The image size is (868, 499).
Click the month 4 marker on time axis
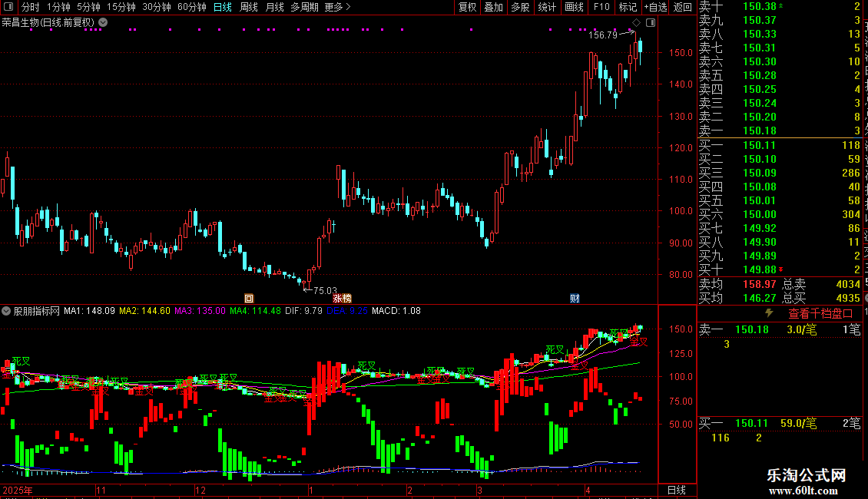(588, 490)
